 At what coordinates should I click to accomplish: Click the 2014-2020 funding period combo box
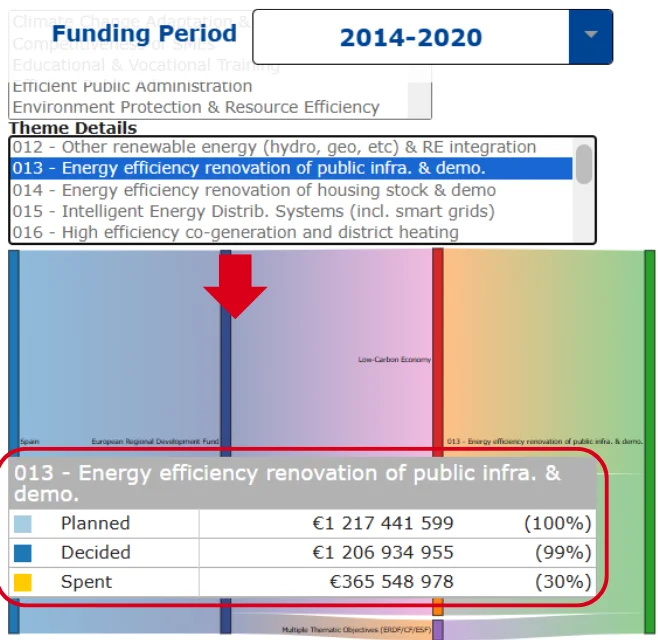[x=410, y=38]
